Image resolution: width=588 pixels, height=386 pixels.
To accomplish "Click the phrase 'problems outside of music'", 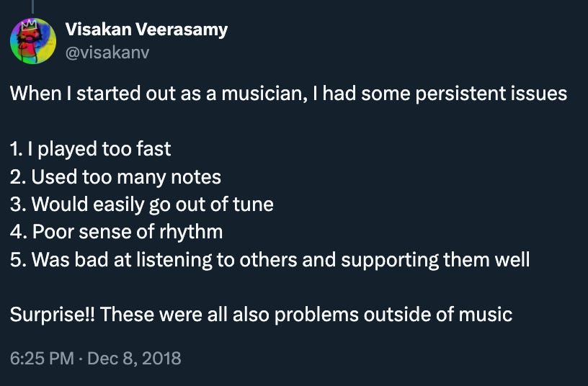I will tap(393, 314).
